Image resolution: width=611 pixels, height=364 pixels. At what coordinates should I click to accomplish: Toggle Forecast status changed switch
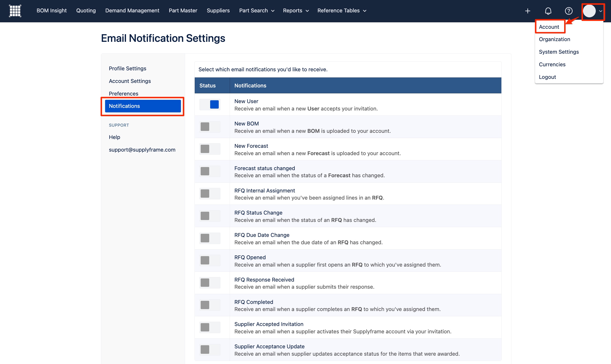210,171
